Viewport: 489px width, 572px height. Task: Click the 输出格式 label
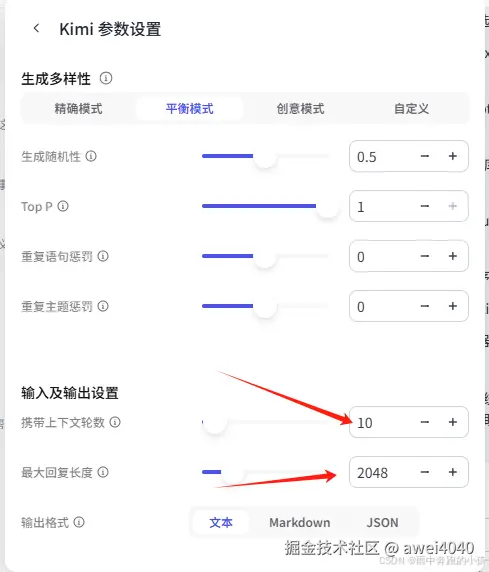(x=45, y=522)
